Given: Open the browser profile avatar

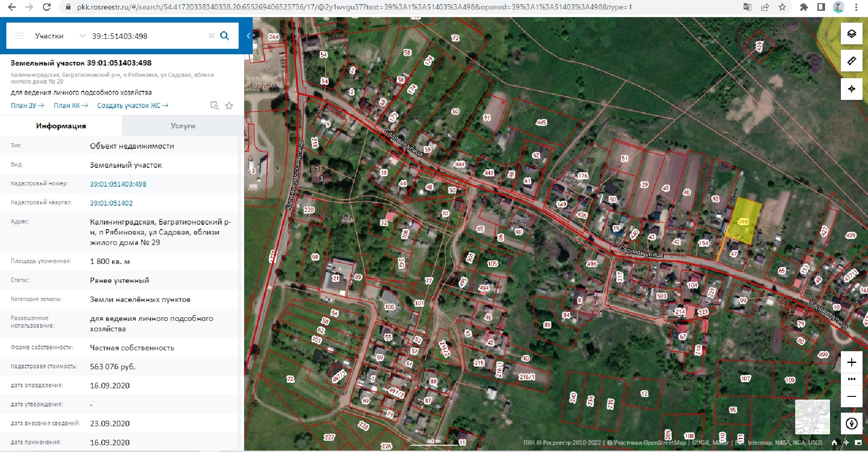Looking at the screenshot, I should pos(839,7).
